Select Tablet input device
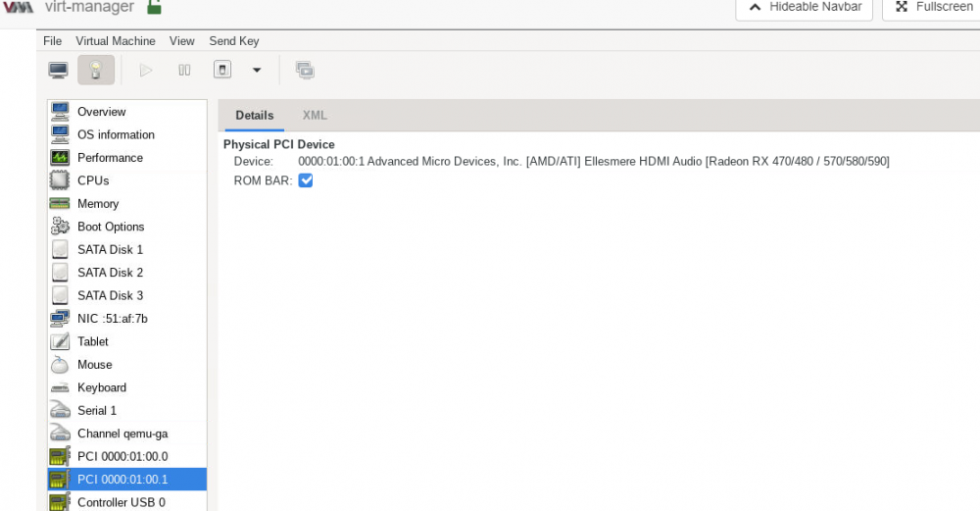The image size is (980, 511). [x=127, y=341]
